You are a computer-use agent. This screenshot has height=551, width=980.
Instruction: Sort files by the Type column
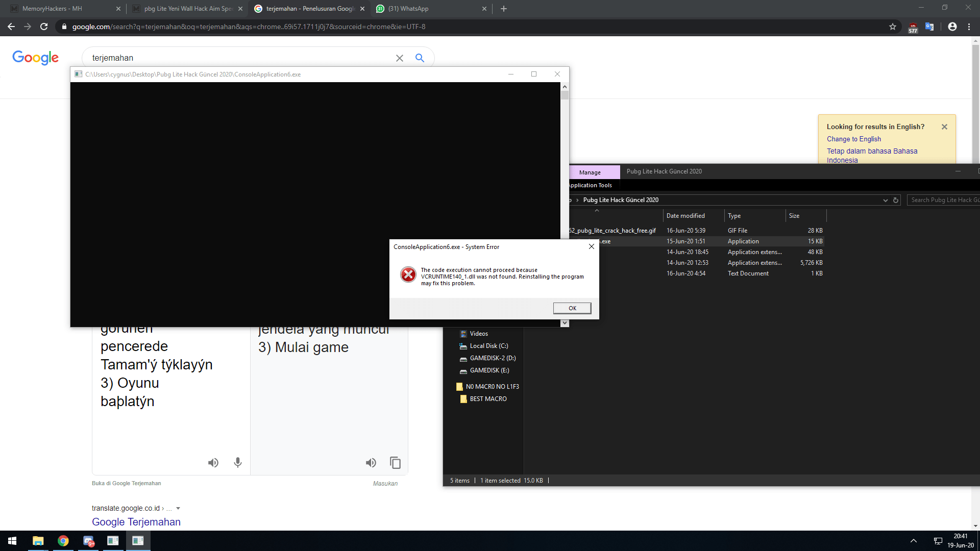(754, 216)
